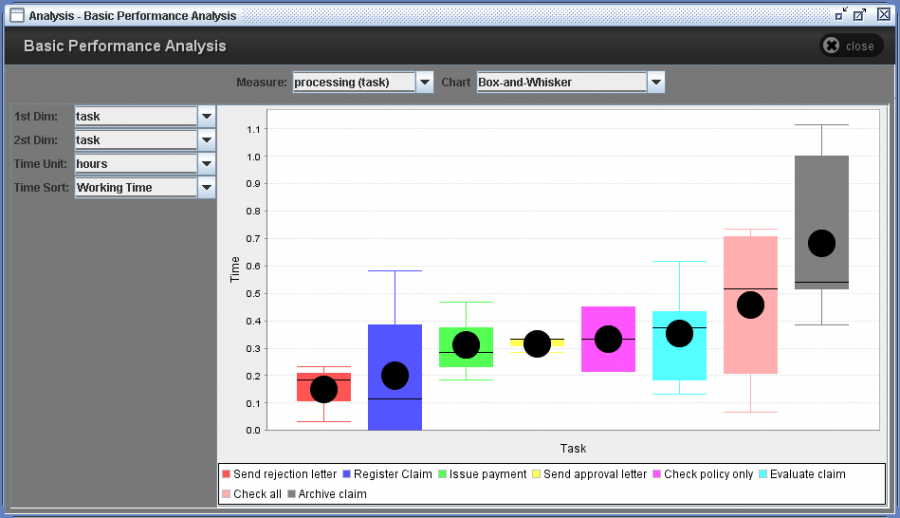Click the maximize window icon

(x=860, y=15)
